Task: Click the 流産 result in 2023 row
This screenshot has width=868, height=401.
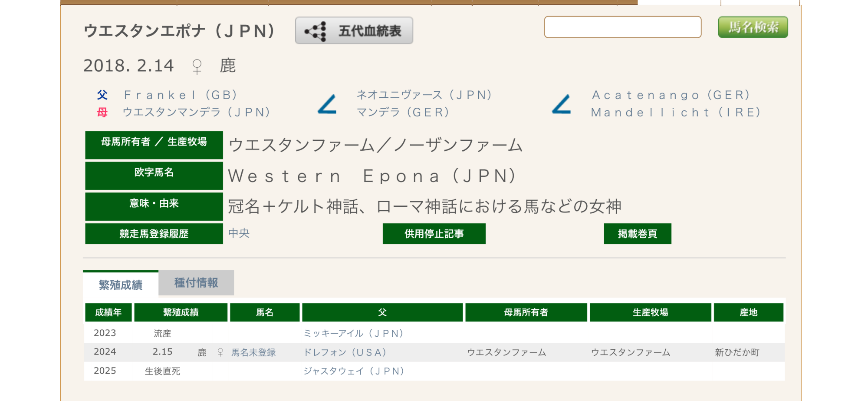Action: tap(162, 333)
